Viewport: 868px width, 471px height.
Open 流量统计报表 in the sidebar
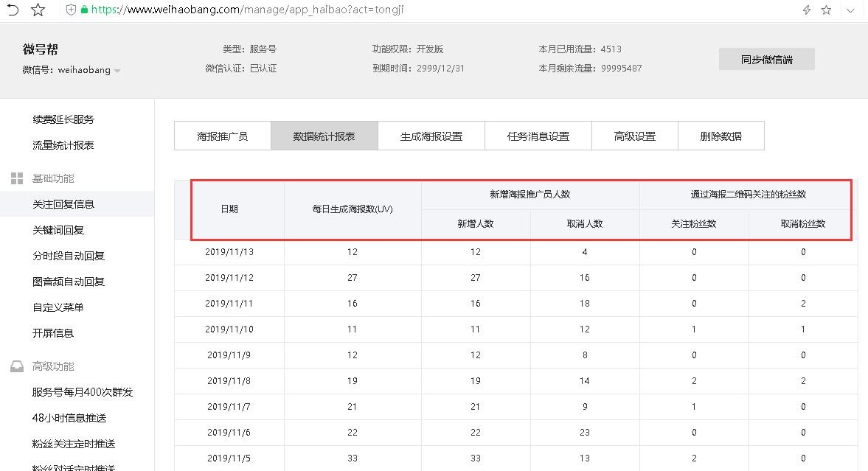click(63, 145)
